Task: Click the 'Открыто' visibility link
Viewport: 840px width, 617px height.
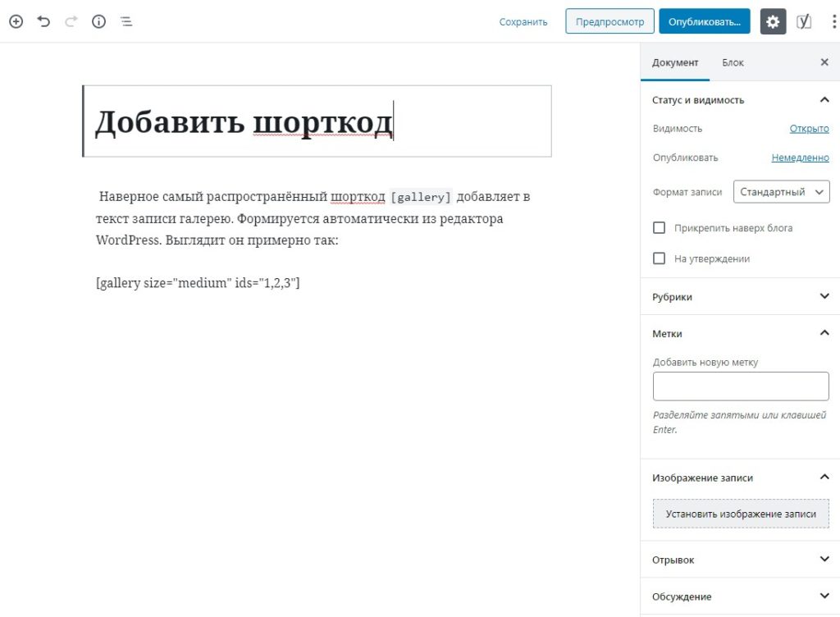Action: 809,129
